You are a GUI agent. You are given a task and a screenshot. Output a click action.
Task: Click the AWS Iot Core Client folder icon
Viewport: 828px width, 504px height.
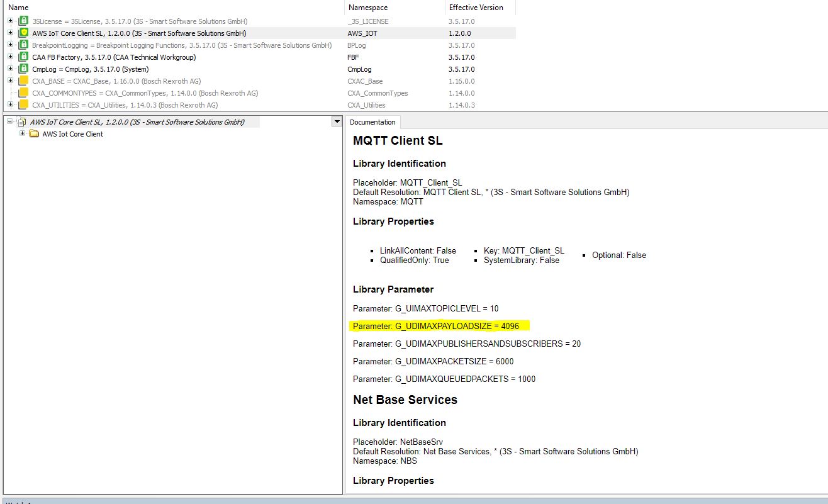[34, 134]
